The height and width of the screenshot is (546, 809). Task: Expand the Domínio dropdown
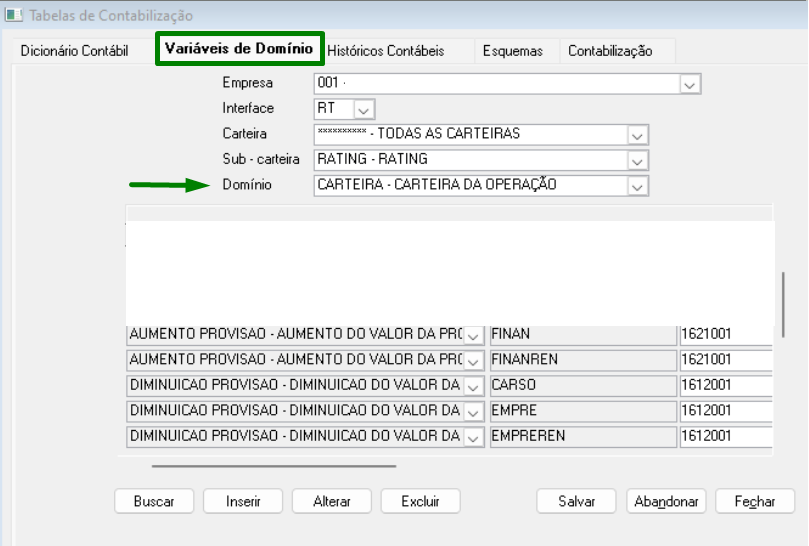tap(637, 186)
